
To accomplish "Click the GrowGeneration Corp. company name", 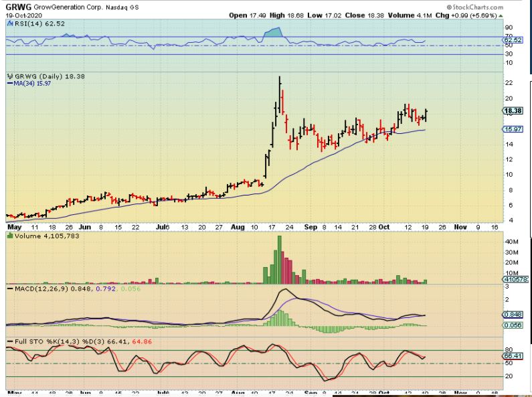I will [68, 7].
